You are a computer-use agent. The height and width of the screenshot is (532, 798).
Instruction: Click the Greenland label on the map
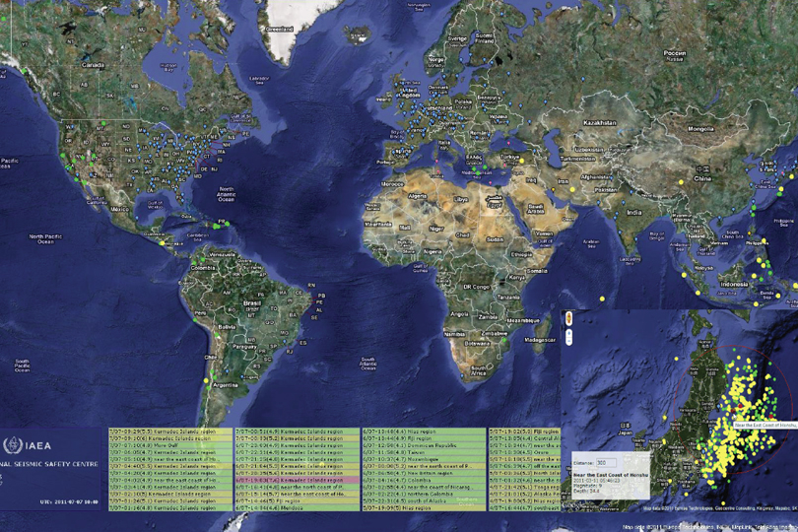[281, 30]
